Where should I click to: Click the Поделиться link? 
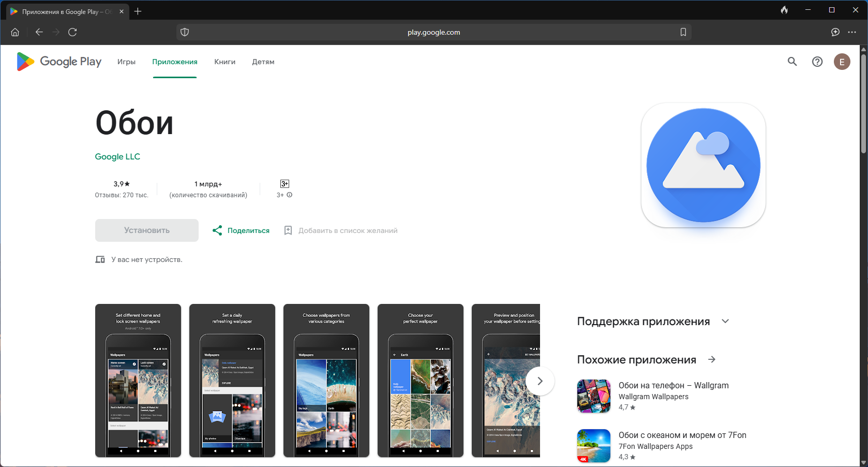point(248,230)
